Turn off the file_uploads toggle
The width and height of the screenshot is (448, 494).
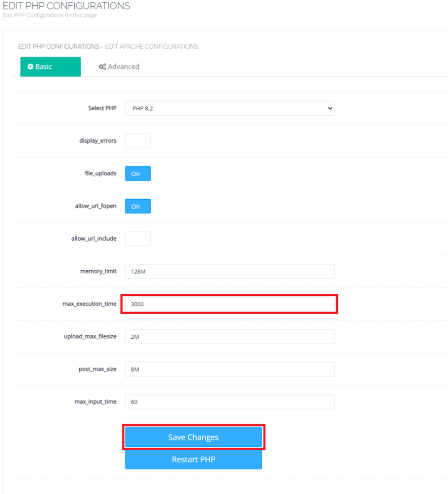[x=138, y=173]
